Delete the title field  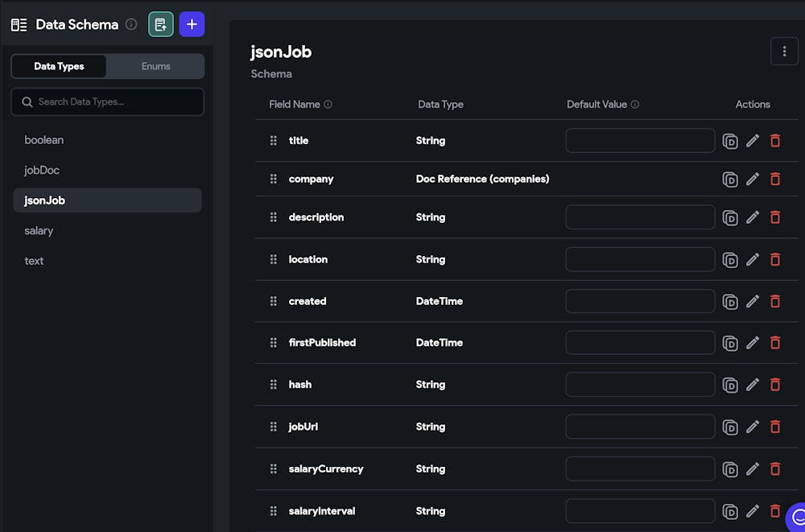coord(775,141)
